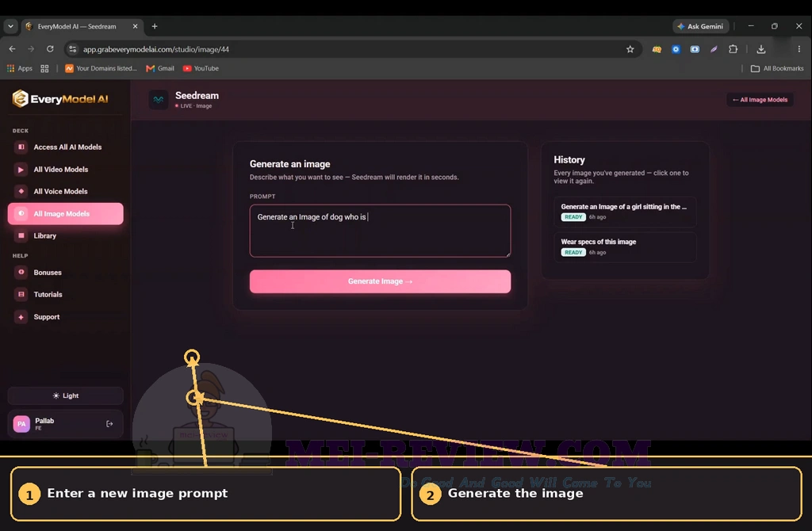Image resolution: width=812 pixels, height=531 pixels.
Task: Reload the current page
Action: coord(50,49)
